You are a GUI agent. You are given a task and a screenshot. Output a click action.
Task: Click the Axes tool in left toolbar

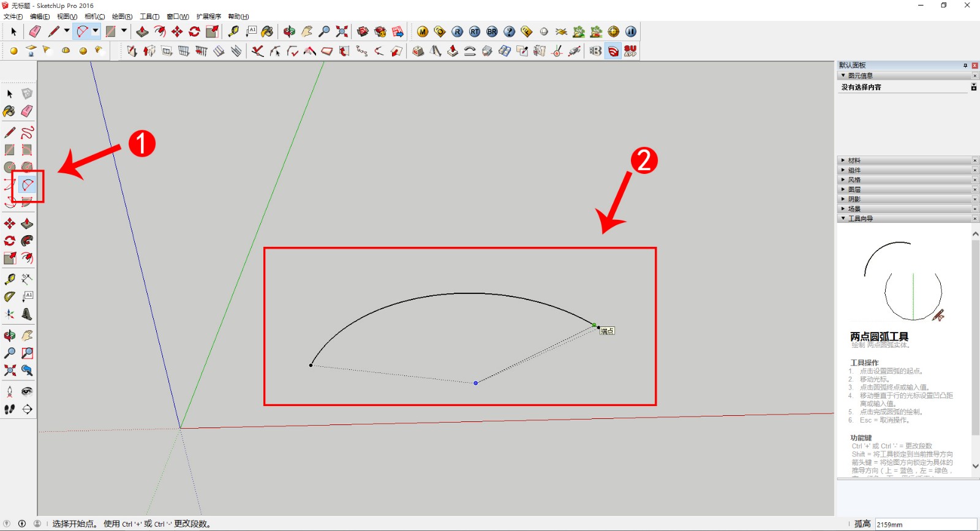pyautogui.click(x=10, y=314)
